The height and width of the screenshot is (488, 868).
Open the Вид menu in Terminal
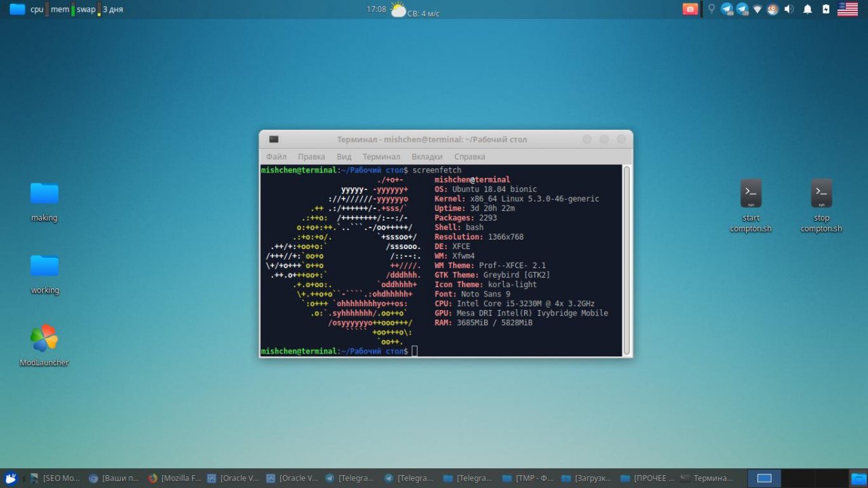(x=344, y=157)
